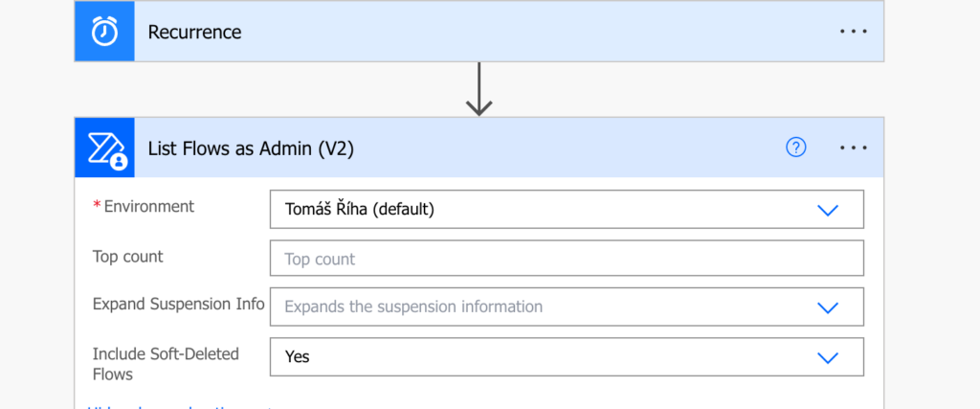Expand the Recurrence trigger card title
Screen dimensions: 980x409
[194, 32]
